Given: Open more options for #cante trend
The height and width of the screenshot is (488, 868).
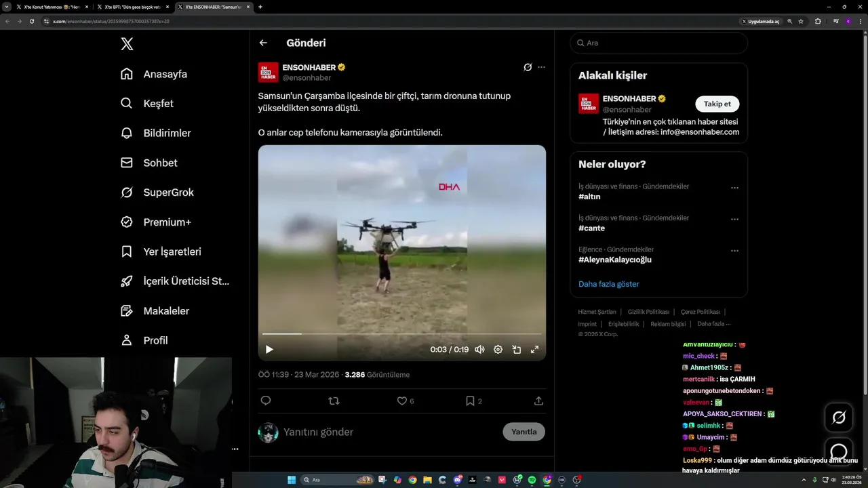Looking at the screenshot, I should (734, 220).
